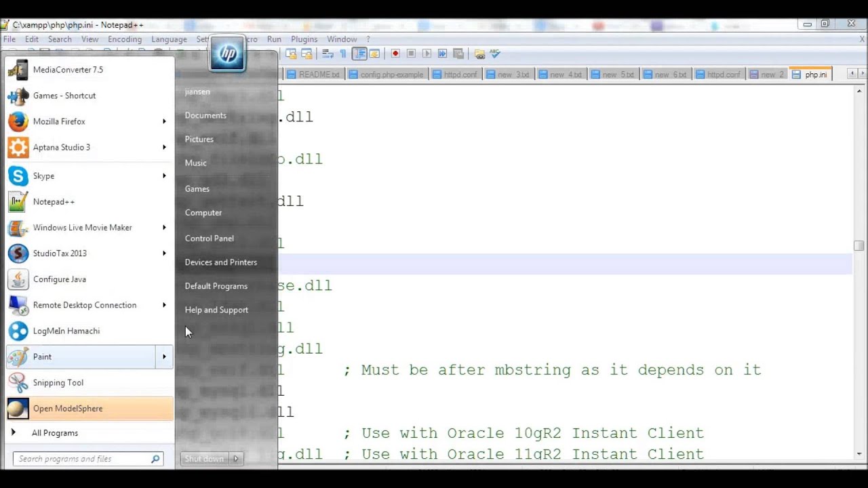Stop macro recording

(x=411, y=54)
